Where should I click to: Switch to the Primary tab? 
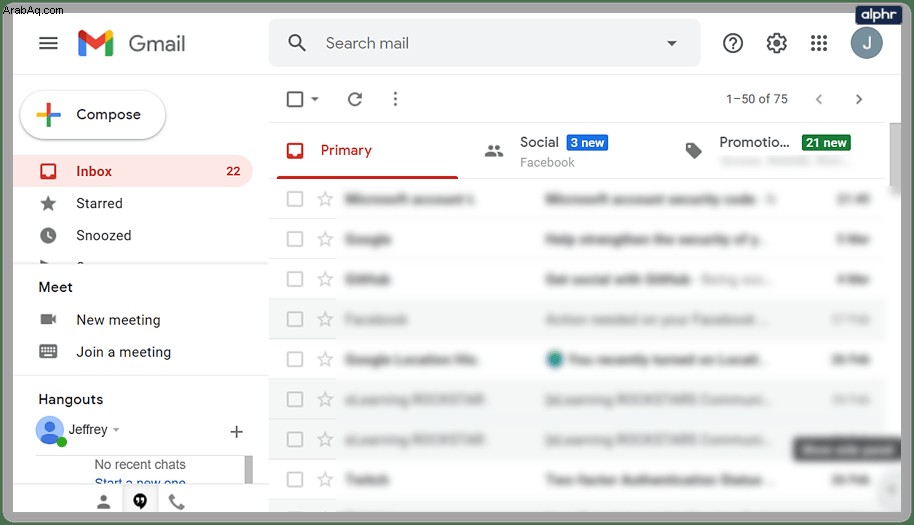pyautogui.click(x=367, y=150)
